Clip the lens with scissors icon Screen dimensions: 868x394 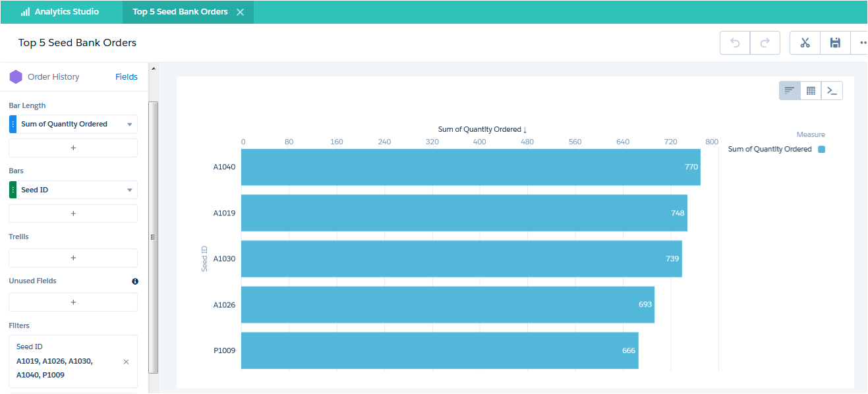point(805,43)
